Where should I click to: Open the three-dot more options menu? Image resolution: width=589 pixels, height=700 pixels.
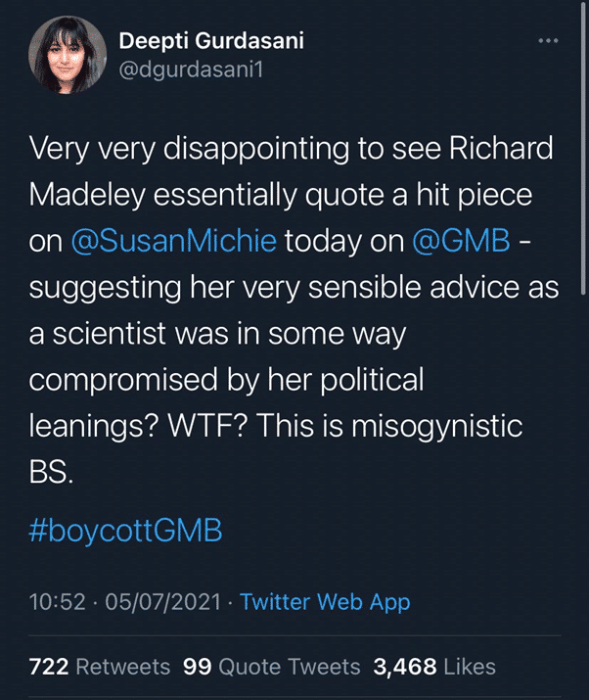coord(548,41)
